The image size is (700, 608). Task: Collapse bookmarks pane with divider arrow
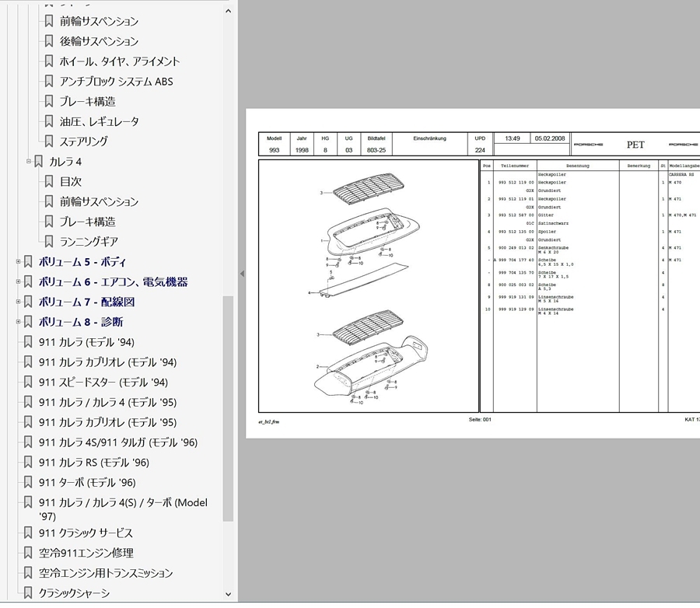[x=242, y=274]
